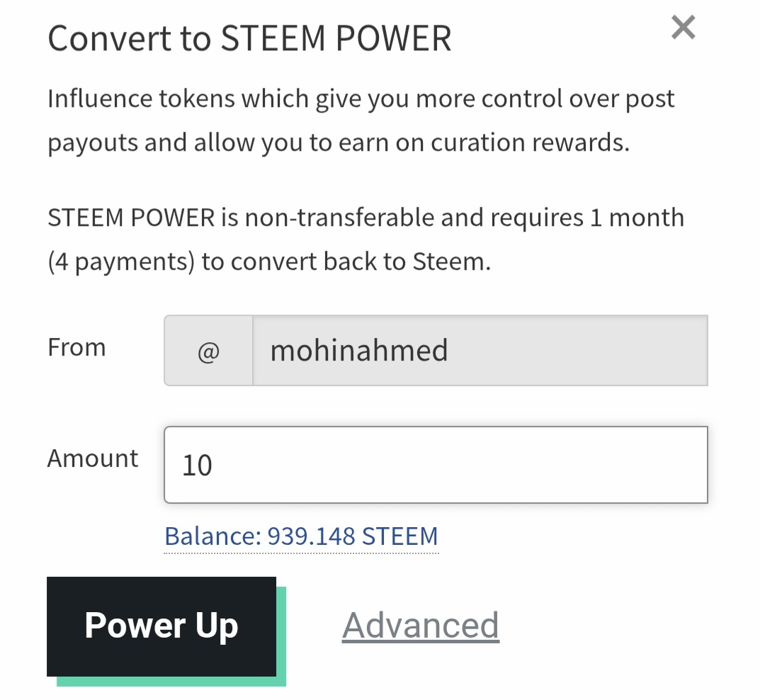The image size is (760, 700).
Task: Click the word "Steem" ending the notice
Action: click(x=450, y=261)
